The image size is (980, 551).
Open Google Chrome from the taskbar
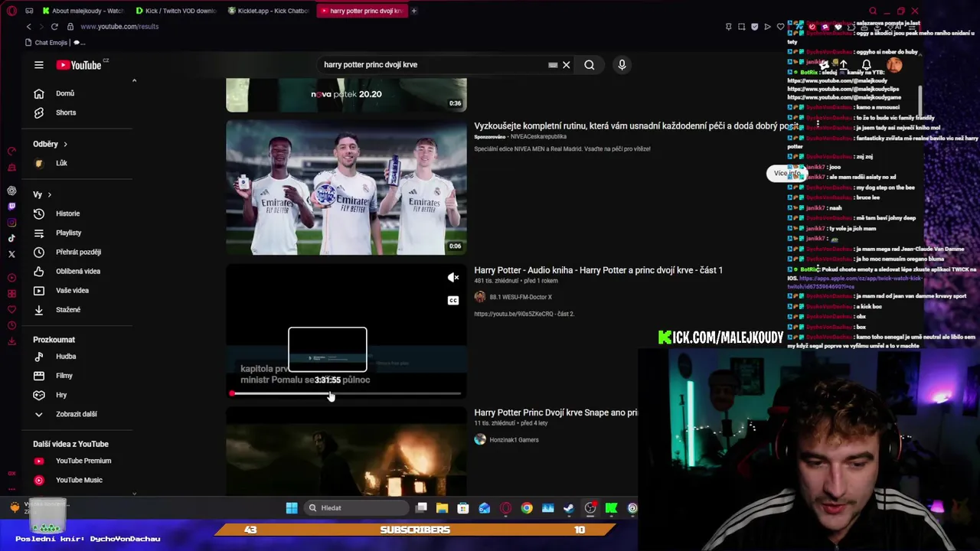527,508
